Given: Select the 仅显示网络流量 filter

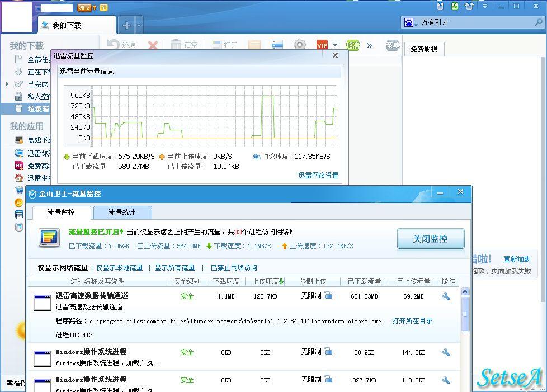Looking at the screenshot, I should [63, 268].
